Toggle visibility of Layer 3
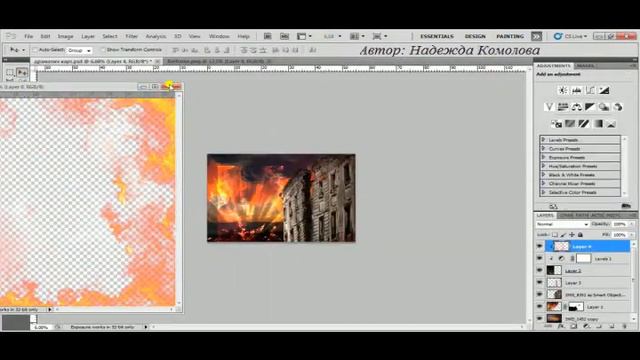 click(540, 282)
